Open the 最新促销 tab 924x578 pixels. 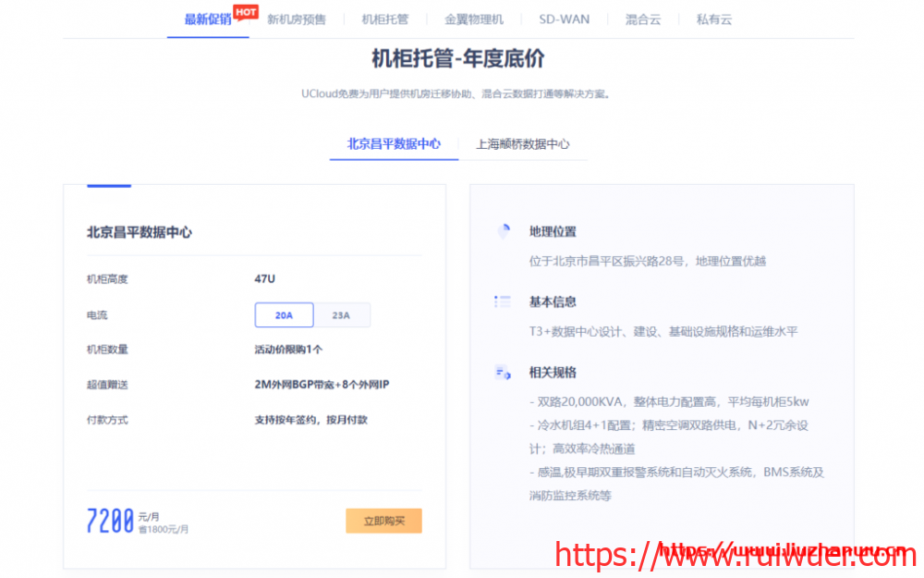coord(207,19)
